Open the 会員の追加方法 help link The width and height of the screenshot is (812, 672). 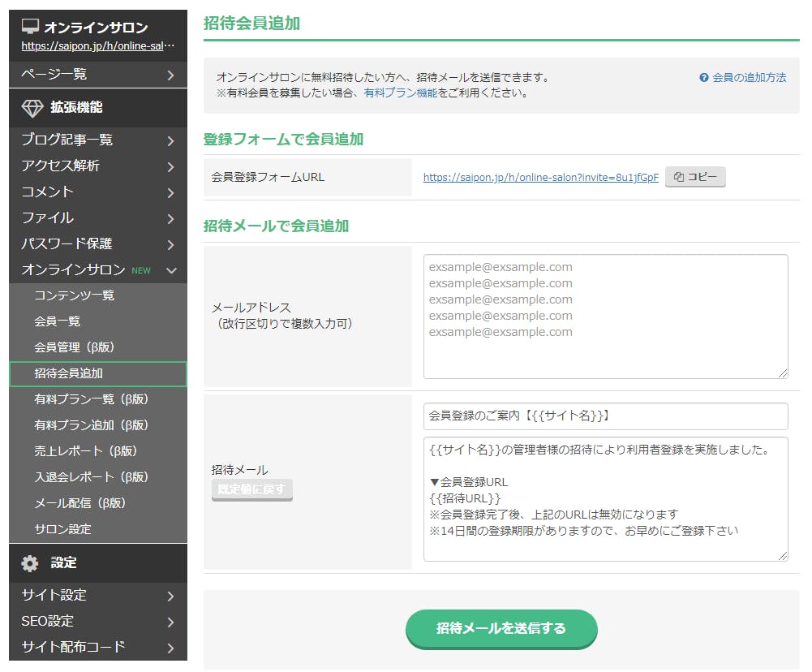coord(749,78)
